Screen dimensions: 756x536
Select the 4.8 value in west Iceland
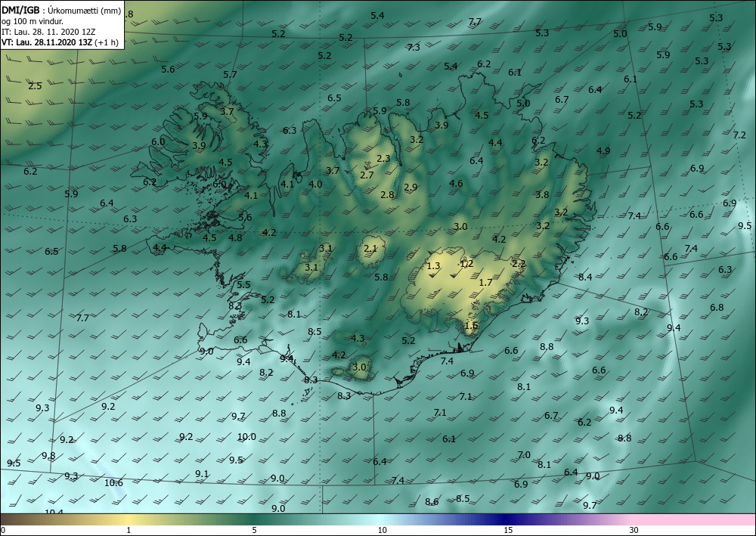click(x=235, y=237)
